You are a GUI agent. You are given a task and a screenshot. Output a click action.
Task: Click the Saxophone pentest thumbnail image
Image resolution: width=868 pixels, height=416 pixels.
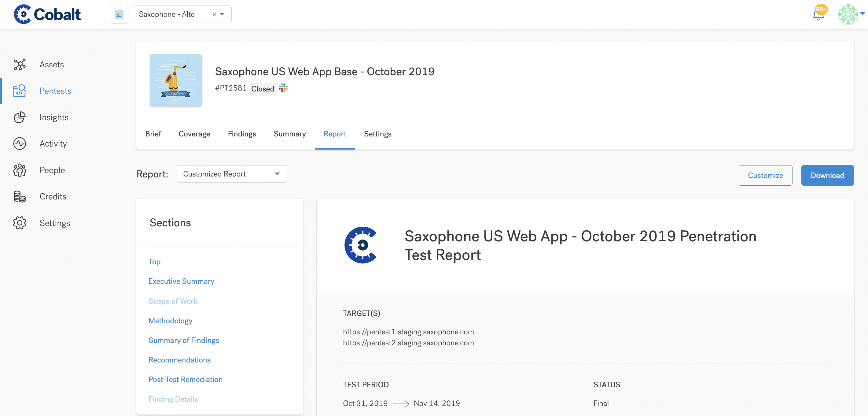coord(176,80)
